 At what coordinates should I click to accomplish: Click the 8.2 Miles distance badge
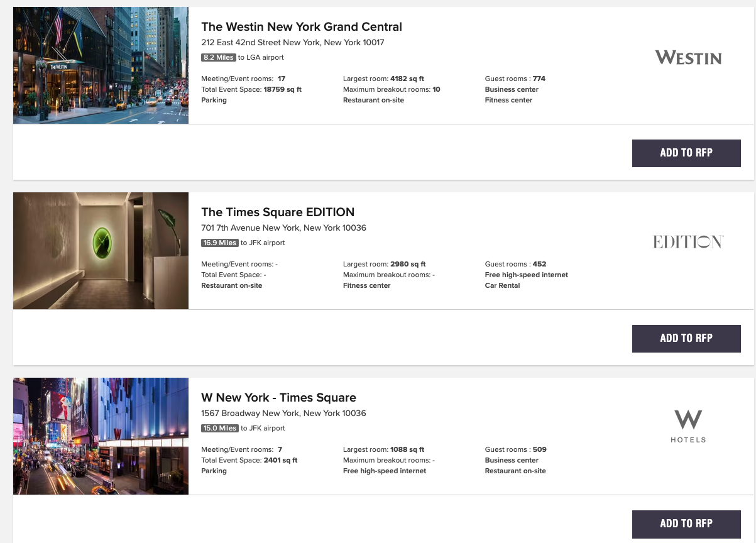click(x=218, y=57)
